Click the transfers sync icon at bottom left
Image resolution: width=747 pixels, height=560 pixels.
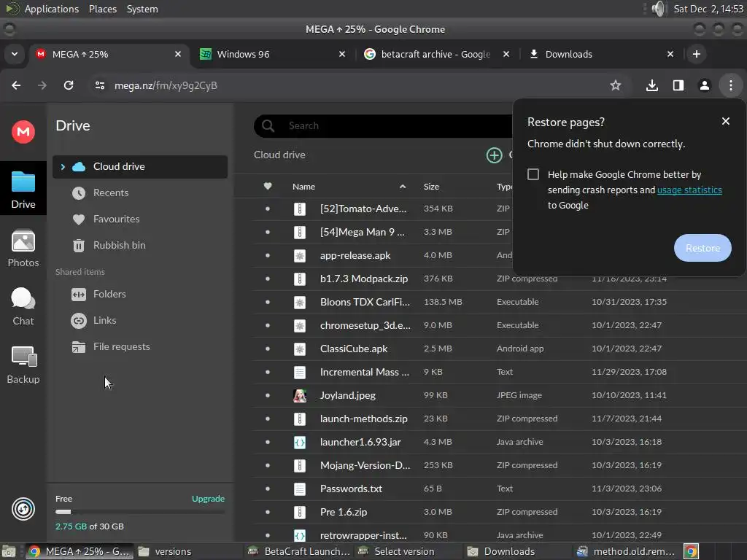point(23,509)
